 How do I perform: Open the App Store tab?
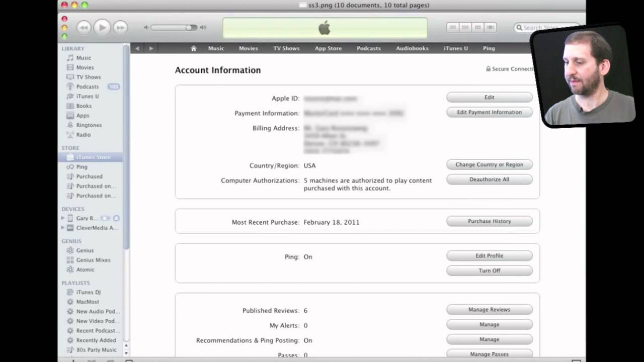328,48
